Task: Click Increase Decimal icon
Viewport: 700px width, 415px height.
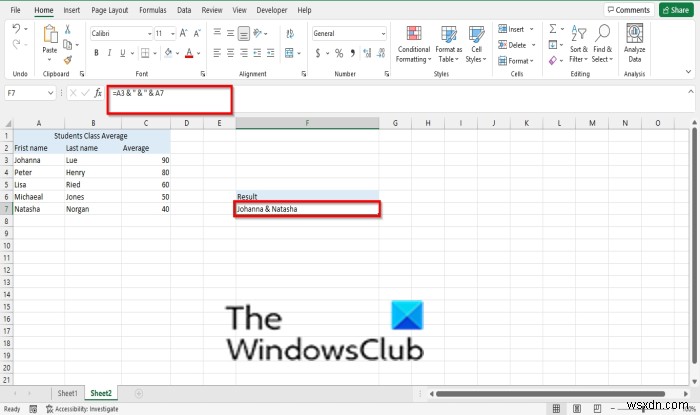Action: 367,53
